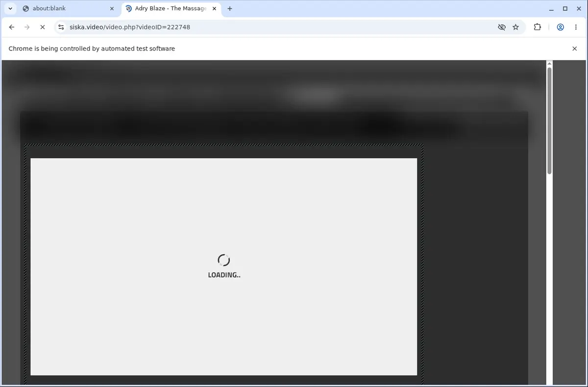Open the Chrome three-dot menu
The width and height of the screenshot is (588, 387).
click(x=576, y=27)
